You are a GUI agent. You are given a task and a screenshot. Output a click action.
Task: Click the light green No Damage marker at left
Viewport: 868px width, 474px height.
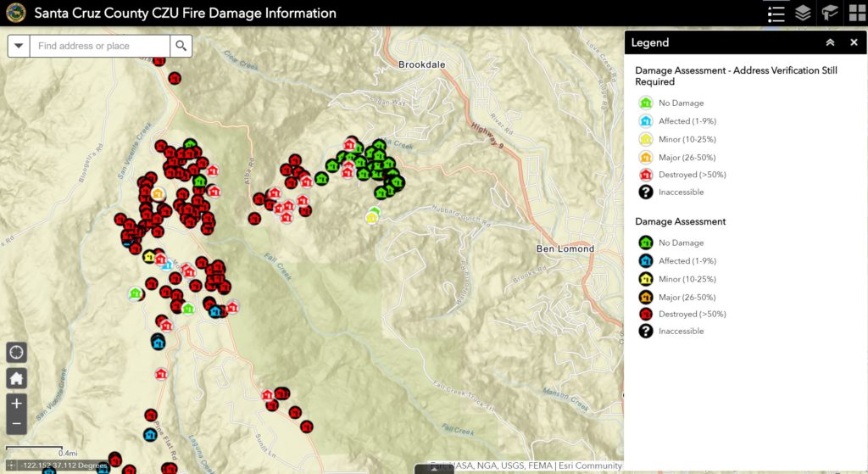[x=135, y=293]
